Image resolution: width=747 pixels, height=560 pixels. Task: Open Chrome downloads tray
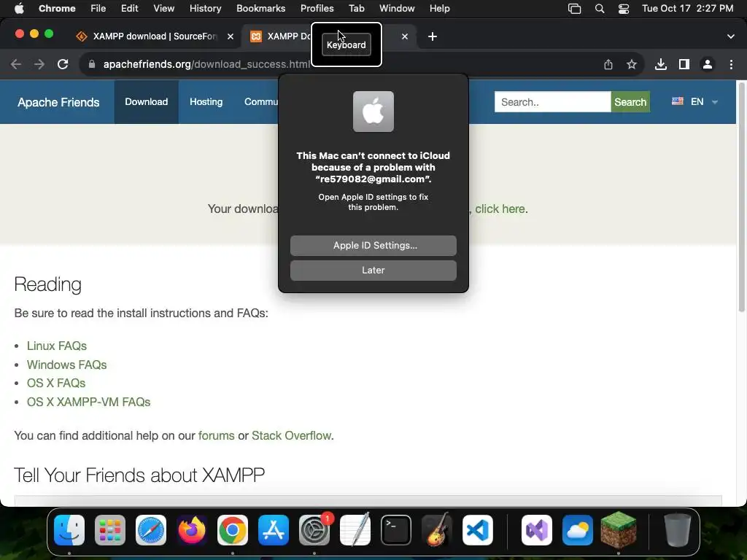click(x=661, y=64)
